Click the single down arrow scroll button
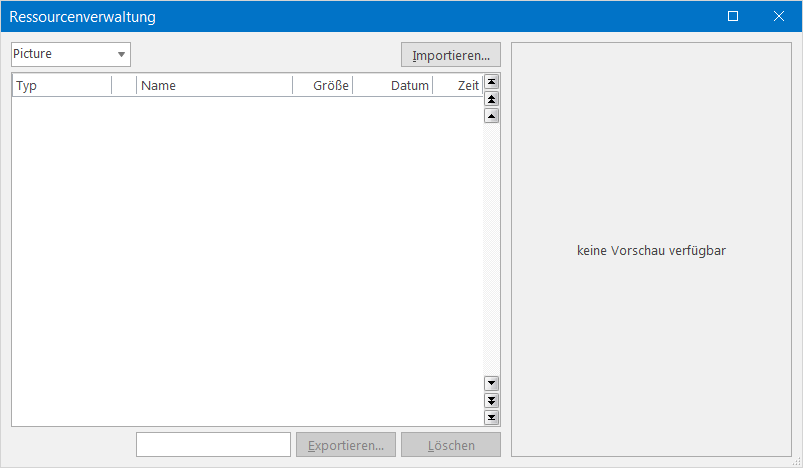 pos(491,383)
